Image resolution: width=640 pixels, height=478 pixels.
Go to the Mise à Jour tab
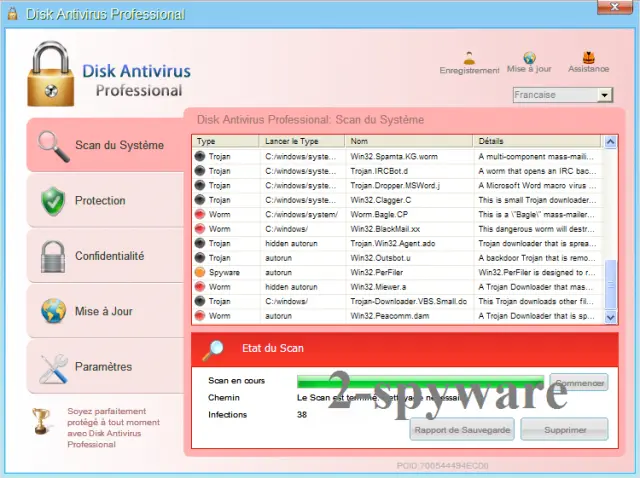105,311
